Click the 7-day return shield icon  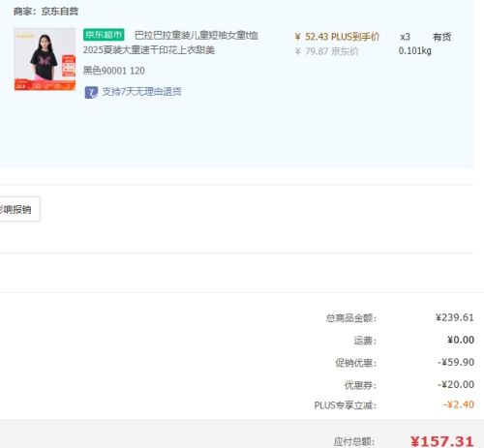coord(91,92)
